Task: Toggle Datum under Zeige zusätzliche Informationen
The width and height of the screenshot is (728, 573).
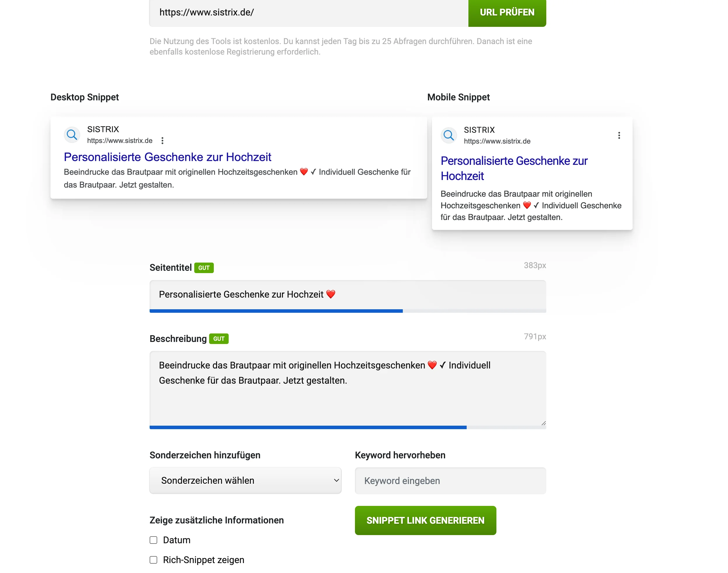Action: coord(153,540)
